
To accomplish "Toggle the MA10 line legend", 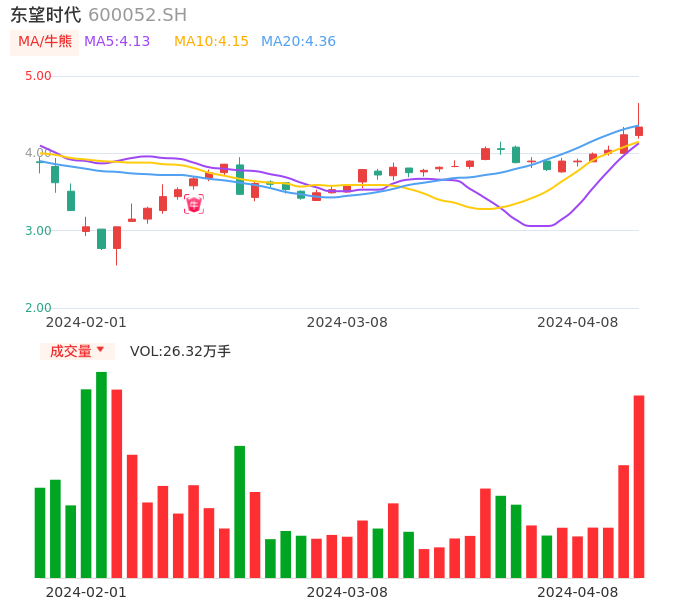I will [211, 42].
